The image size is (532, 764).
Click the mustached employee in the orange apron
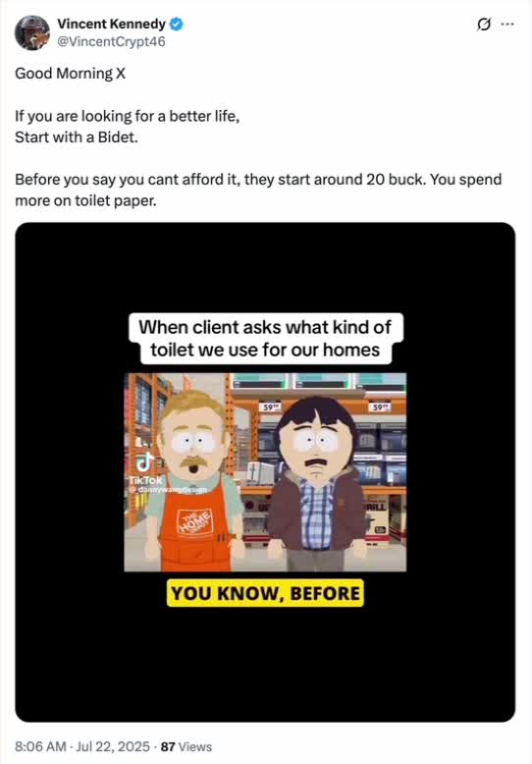[195, 480]
